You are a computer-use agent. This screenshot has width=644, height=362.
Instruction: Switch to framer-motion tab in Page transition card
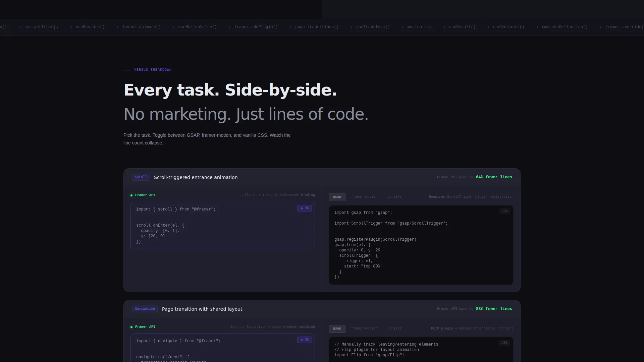364,328
